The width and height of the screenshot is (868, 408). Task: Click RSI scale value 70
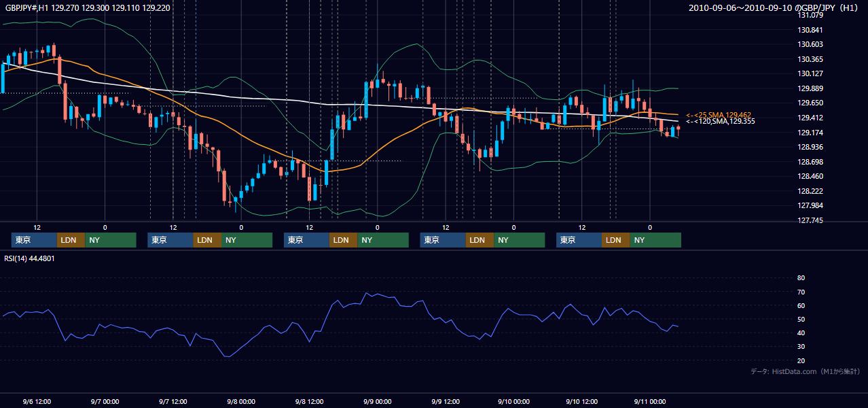coord(801,292)
